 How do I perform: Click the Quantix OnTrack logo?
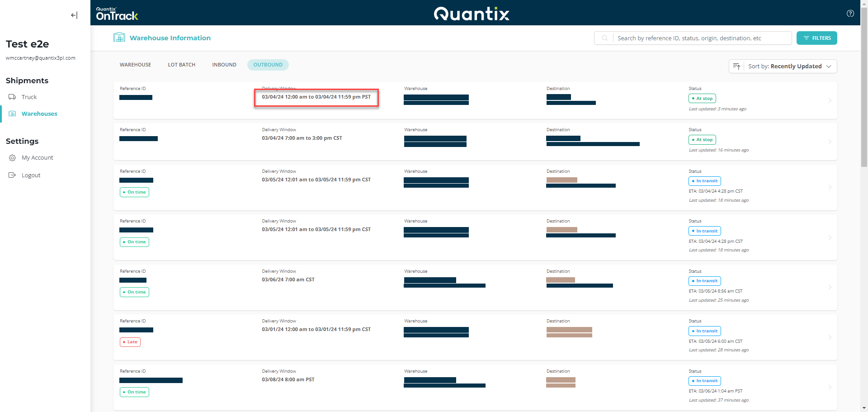pos(117,13)
